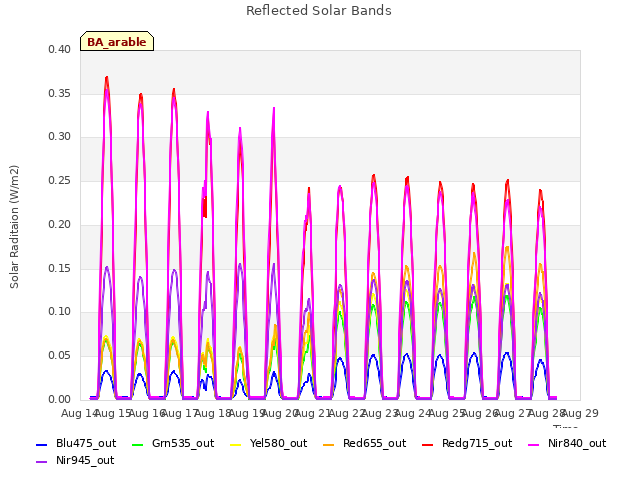This screenshot has height=480, width=640.
Task: Click the Blu475_out legend color marker
Action: click(x=42, y=444)
